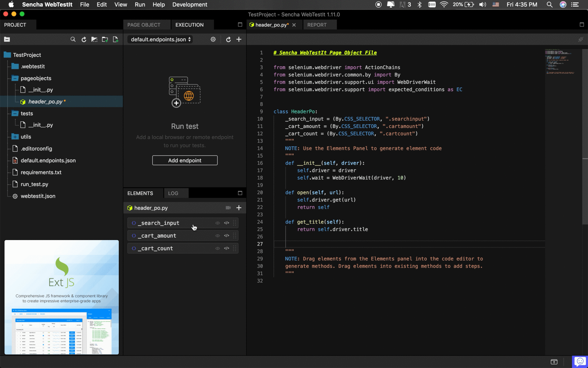Viewport: 588px width, 368px height.
Task: Toggle highlight eye for _cart_count
Action: click(218, 248)
